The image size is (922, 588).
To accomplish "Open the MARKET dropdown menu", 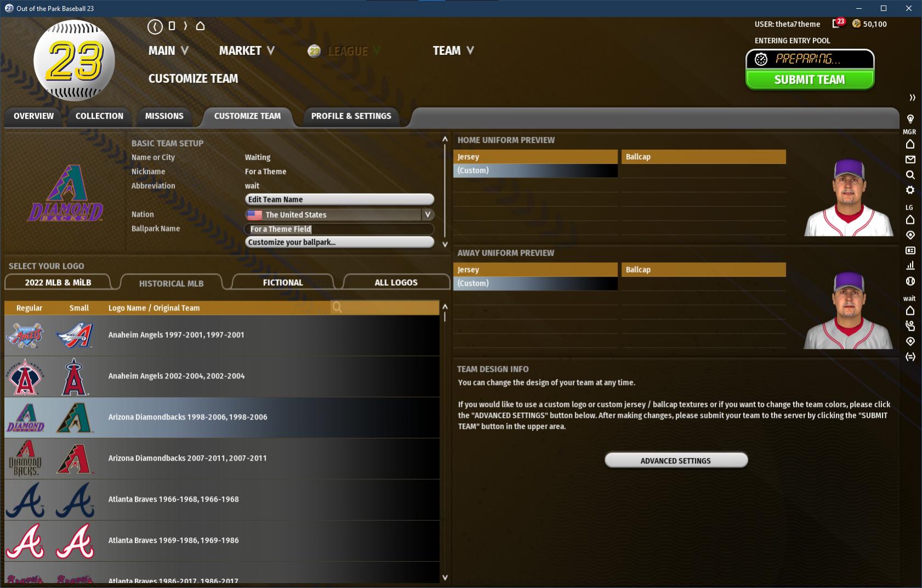I will (x=247, y=50).
